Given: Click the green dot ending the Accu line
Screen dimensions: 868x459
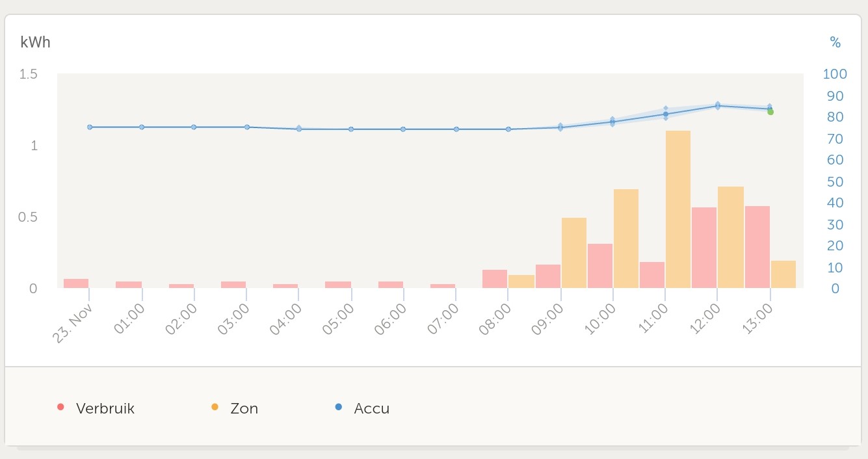Looking at the screenshot, I should coord(770,112).
